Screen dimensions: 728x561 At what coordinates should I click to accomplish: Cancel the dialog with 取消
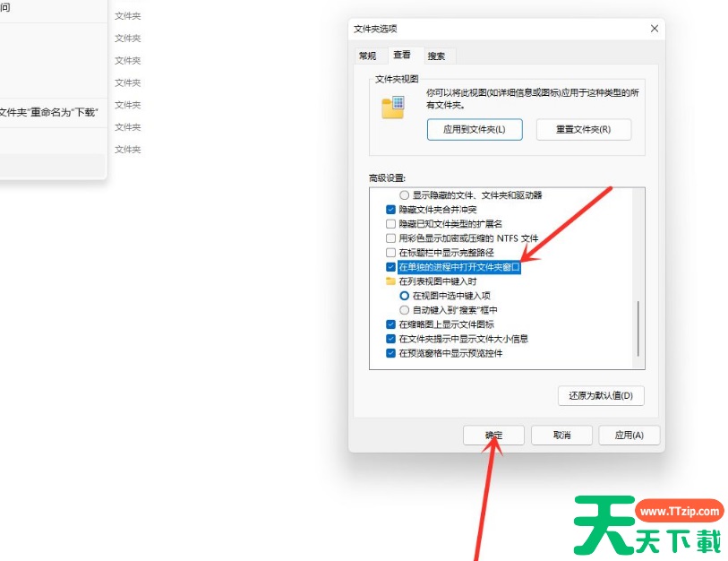(561, 435)
